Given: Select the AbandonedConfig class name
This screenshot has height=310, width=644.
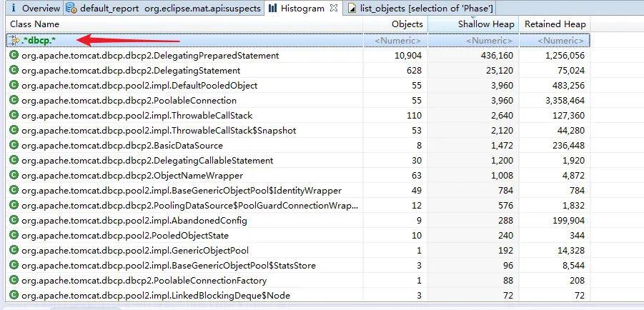Looking at the screenshot, I should pos(134,221).
